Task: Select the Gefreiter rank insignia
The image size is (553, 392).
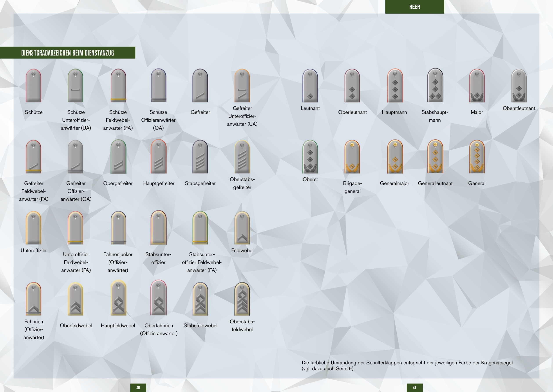Action: point(200,86)
